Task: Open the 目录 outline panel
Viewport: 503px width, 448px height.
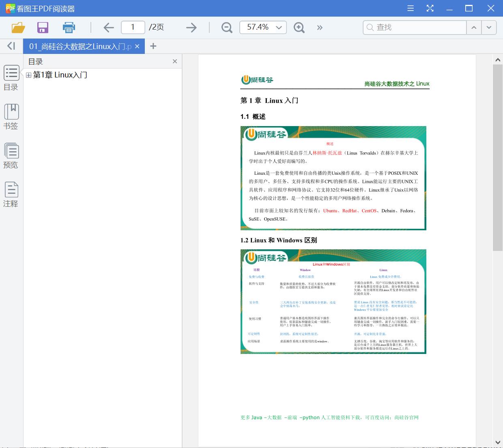Action: tap(11, 78)
